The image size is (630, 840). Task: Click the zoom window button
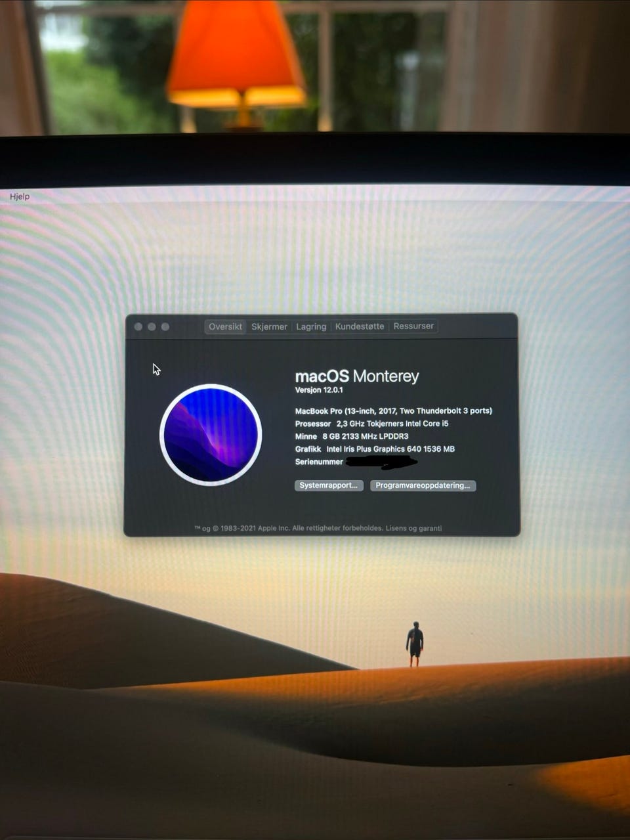tap(165, 326)
